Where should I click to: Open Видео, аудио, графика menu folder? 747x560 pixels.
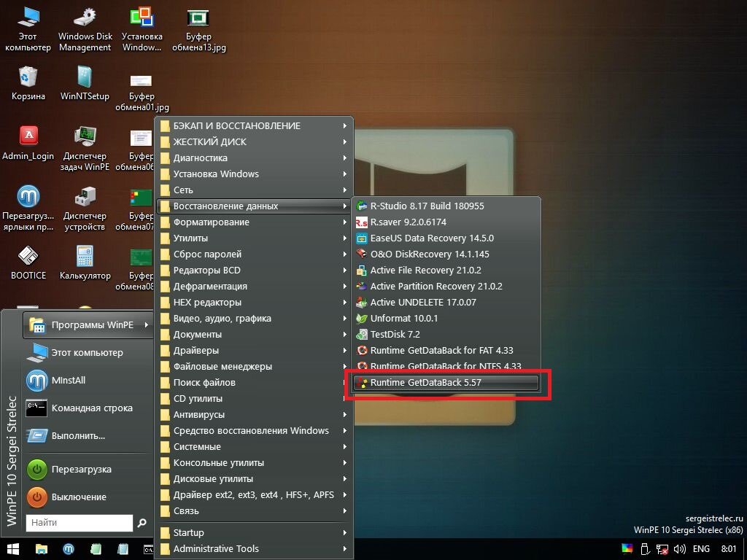coord(255,319)
